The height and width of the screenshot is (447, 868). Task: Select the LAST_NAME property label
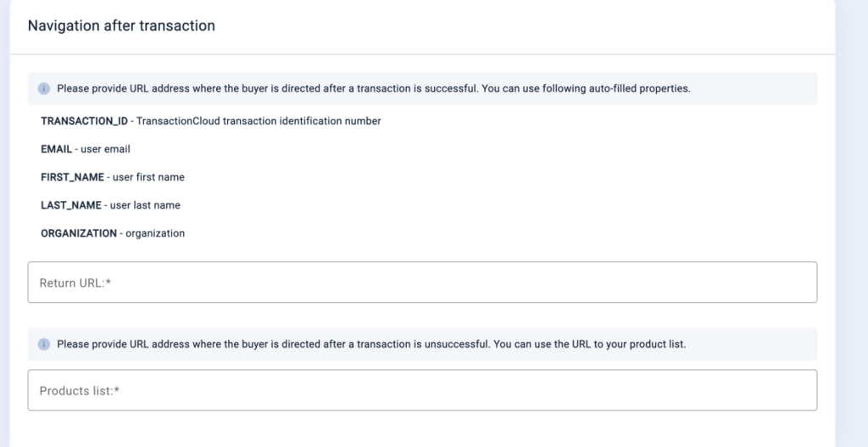[x=71, y=205]
